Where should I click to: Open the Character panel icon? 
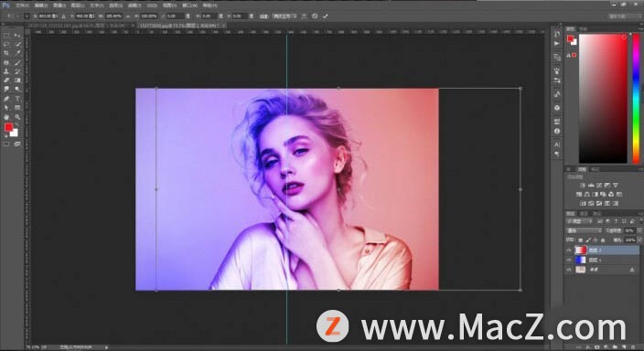[557, 144]
